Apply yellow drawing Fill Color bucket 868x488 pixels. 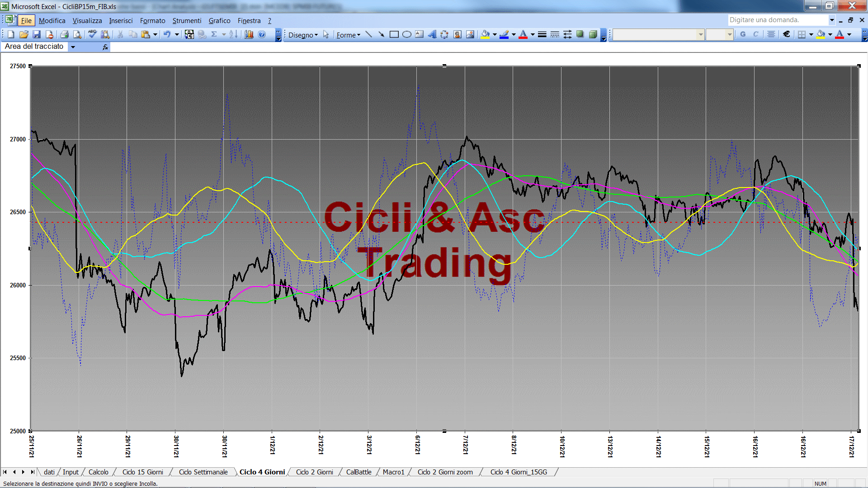[486, 34]
